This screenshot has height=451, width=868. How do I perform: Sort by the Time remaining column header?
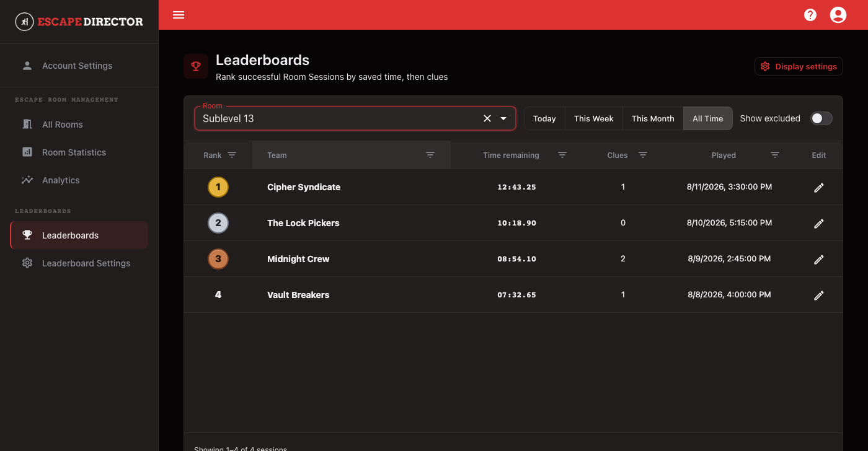point(511,155)
